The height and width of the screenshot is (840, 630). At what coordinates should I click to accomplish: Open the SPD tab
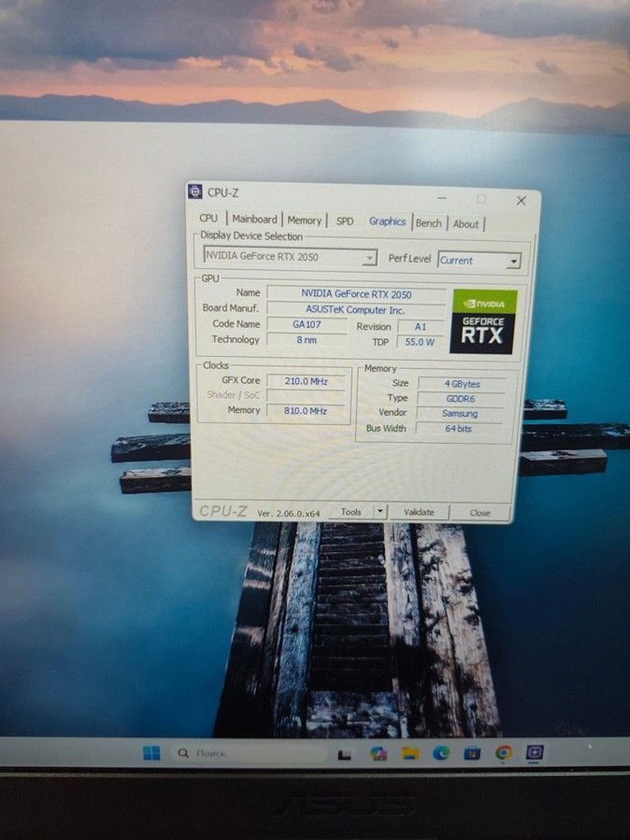point(345,221)
